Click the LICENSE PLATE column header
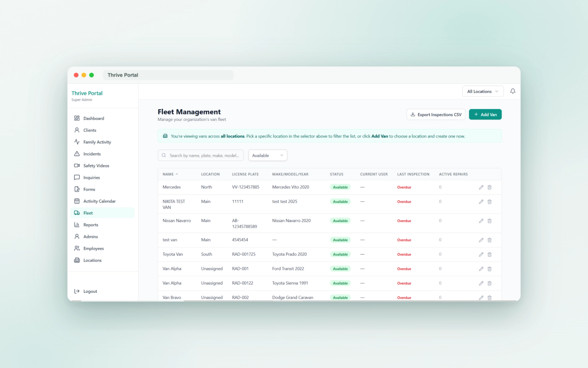Image resolution: width=588 pixels, height=368 pixels. click(245, 174)
